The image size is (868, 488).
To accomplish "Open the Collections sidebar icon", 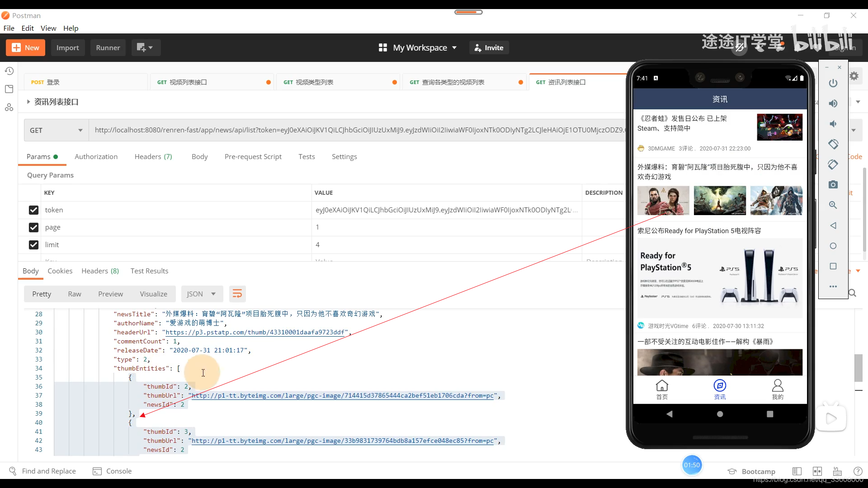I will click(9, 89).
